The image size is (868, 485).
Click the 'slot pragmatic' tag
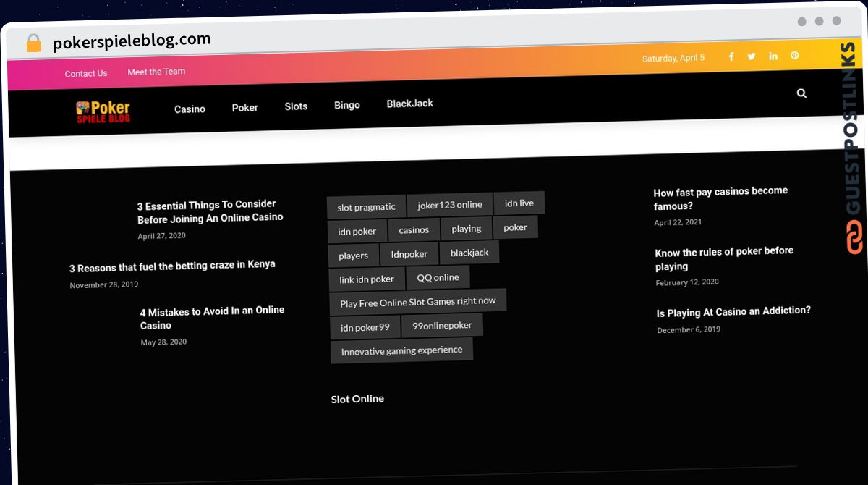click(x=366, y=207)
